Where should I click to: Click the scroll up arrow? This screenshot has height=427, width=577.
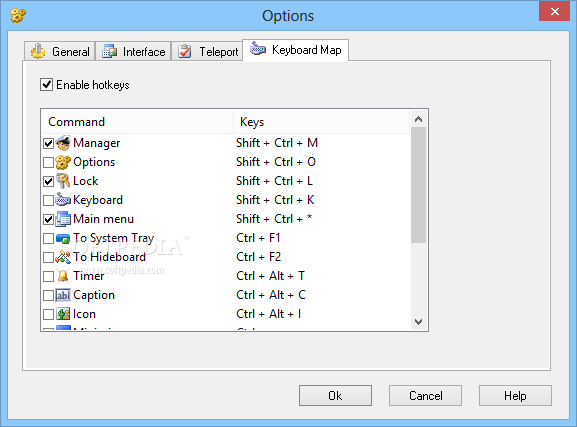[x=418, y=119]
